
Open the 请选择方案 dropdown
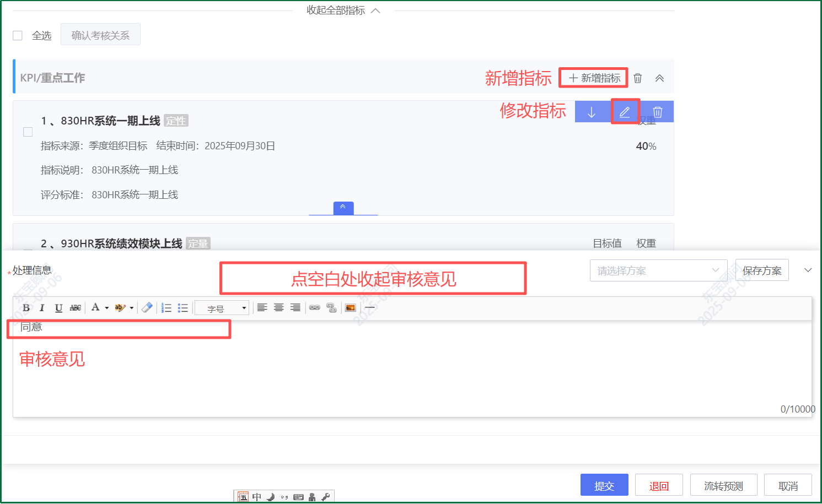[658, 270]
